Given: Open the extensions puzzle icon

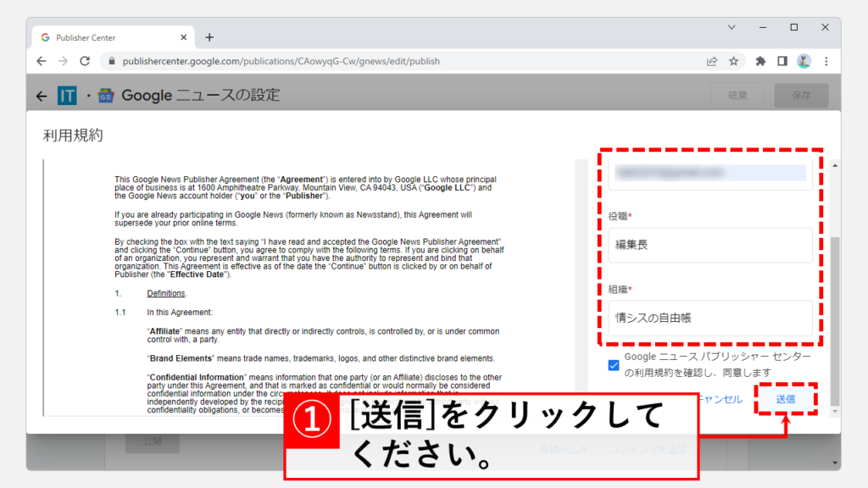Looking at the screenshot, I should (x=760, y=61).
